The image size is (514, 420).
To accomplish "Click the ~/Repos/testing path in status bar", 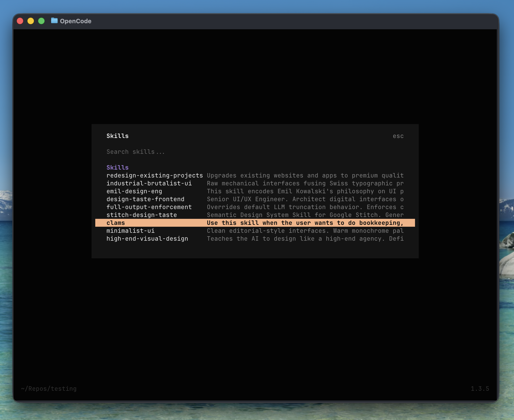I will coord(49,389).
